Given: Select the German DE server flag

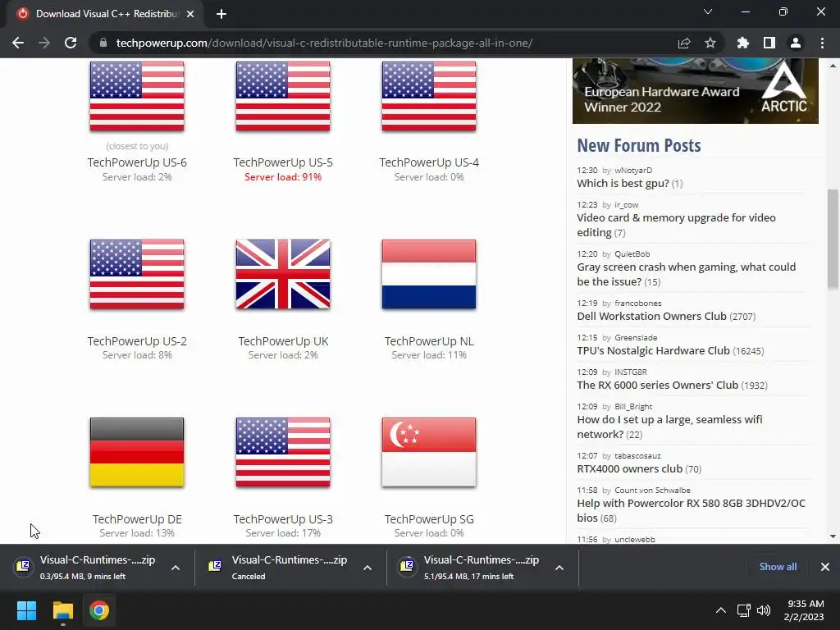Looking at the screenshot, I should (137, 453).
